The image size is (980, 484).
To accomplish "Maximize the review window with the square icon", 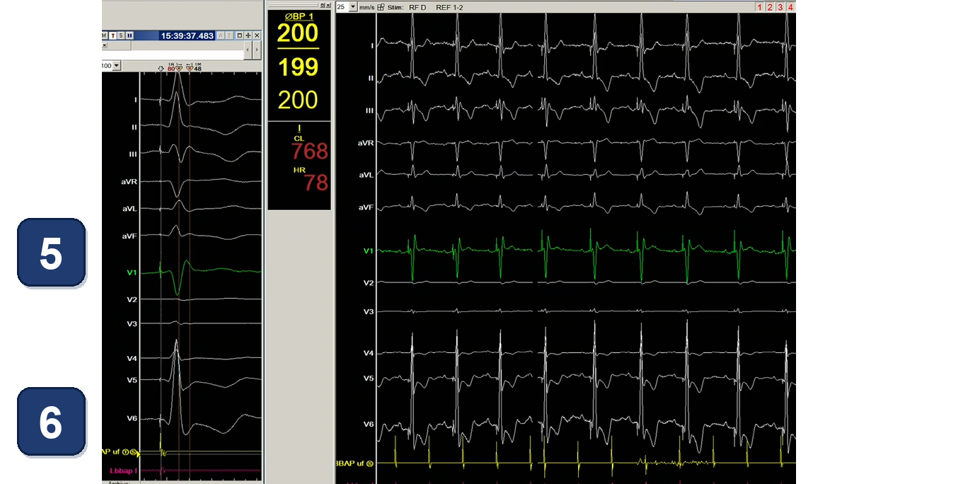I will tap(240, 35).
